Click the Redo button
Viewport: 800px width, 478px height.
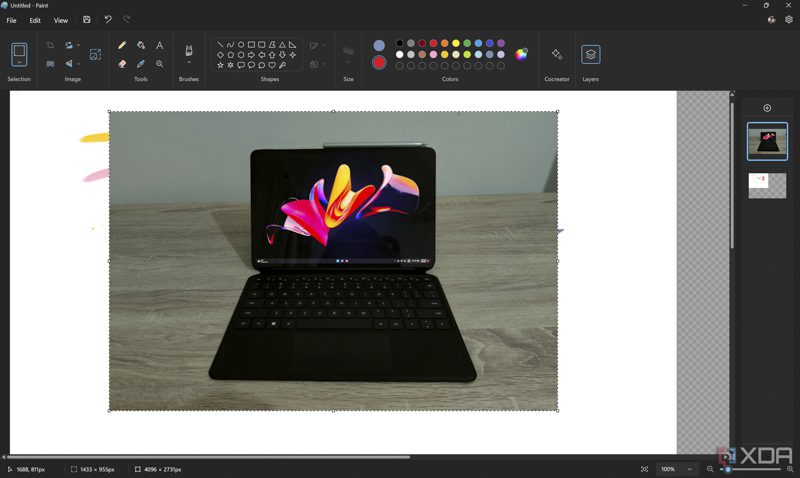click(x=127, y=19)
